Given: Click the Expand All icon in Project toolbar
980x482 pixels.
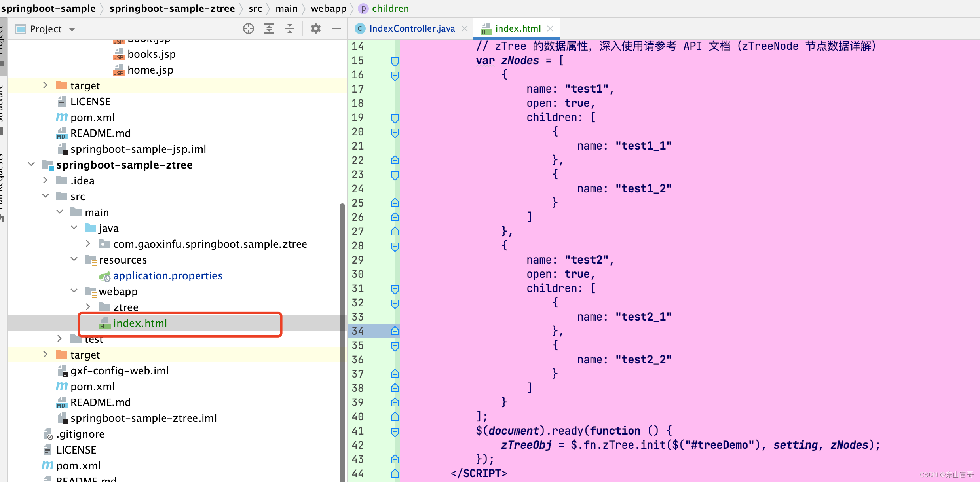Looking at the screenshot, I should (x=269, y=28).
